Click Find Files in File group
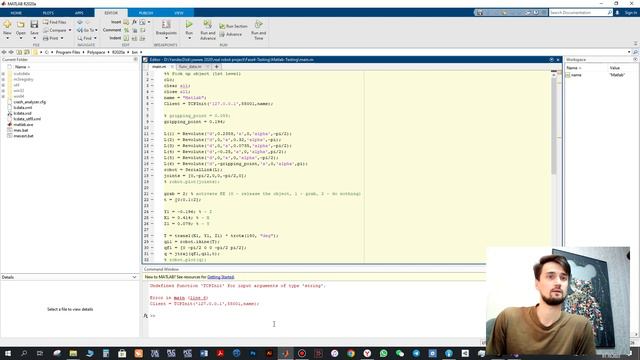The image size is (640, 360). point(54,22)
